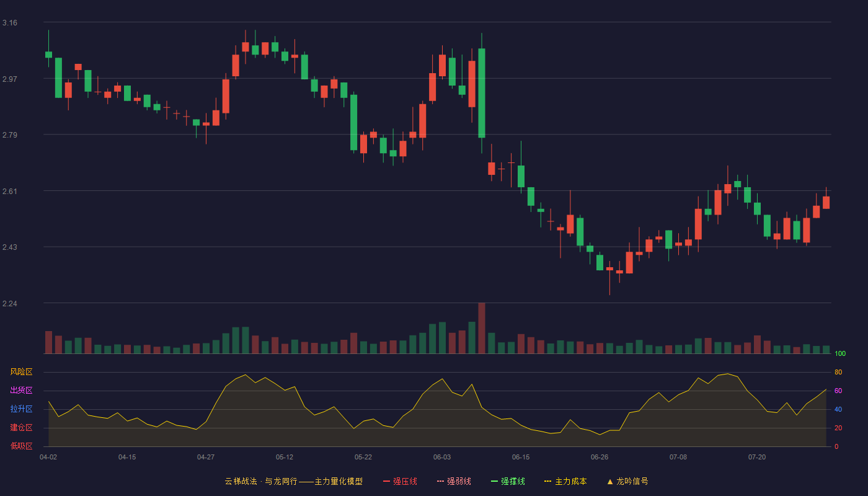This screenshot has width=868, height=496.
Task: Click the 拉升区 zone label
Action: [21, 409]
